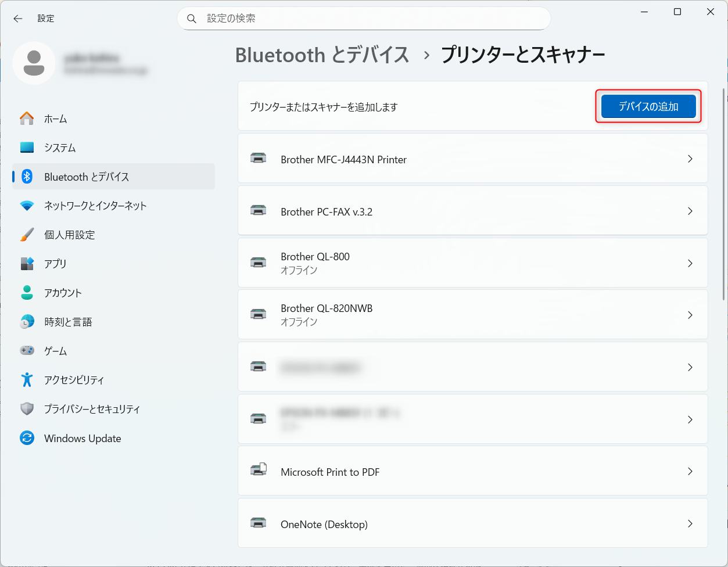
Task: Open 時刻と言語 settings
Action: (113, 322)
